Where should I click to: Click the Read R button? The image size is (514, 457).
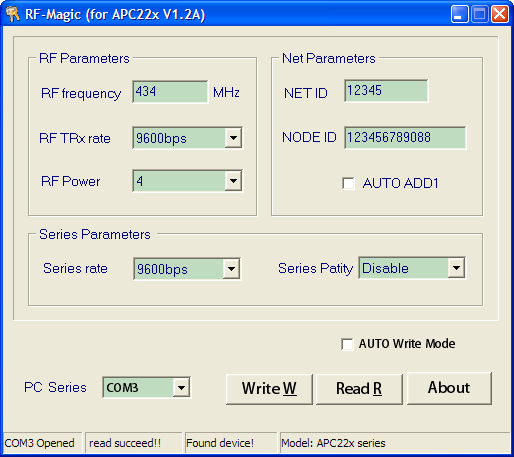pos(359,389)
